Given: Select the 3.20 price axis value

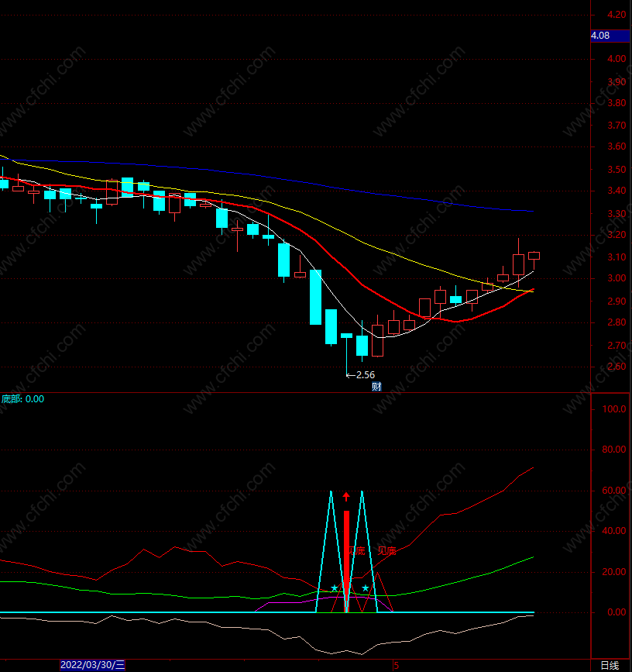Looking at the screenshot, I should click(x=617, y=235).
